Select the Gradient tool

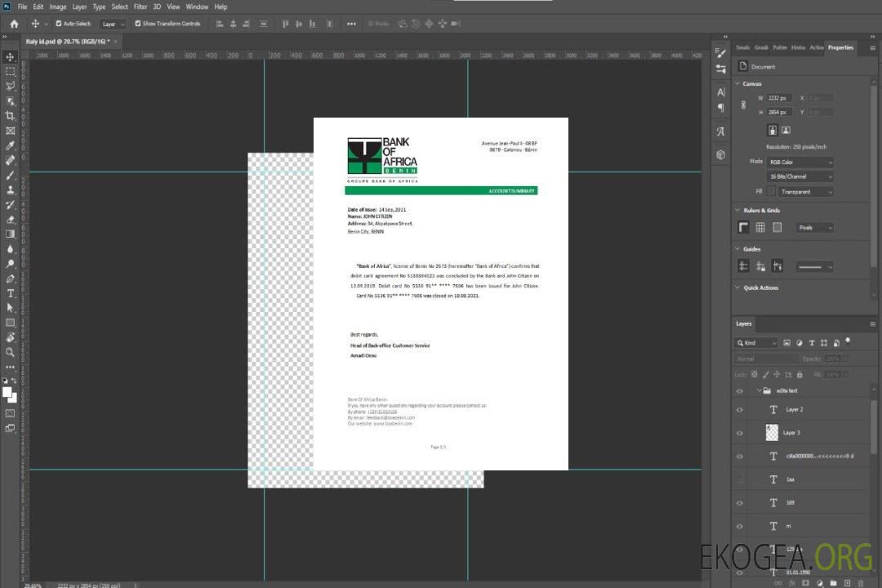coord(10,234)
